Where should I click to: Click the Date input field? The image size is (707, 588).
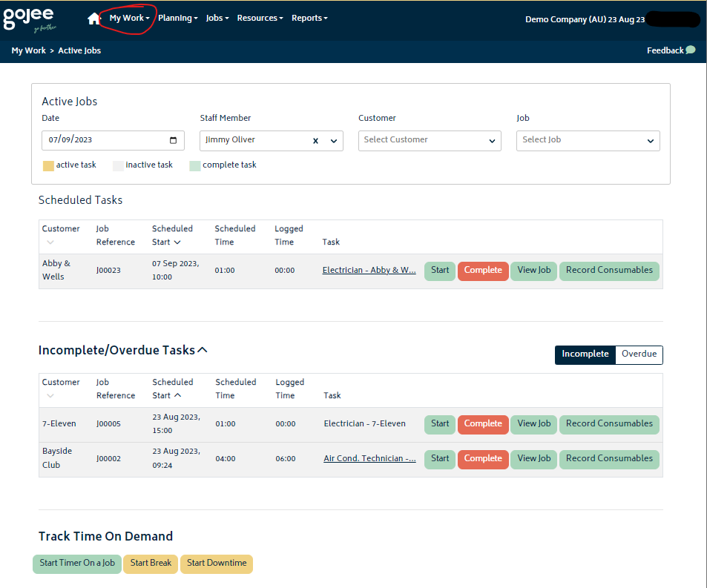[x=113, y=140]
